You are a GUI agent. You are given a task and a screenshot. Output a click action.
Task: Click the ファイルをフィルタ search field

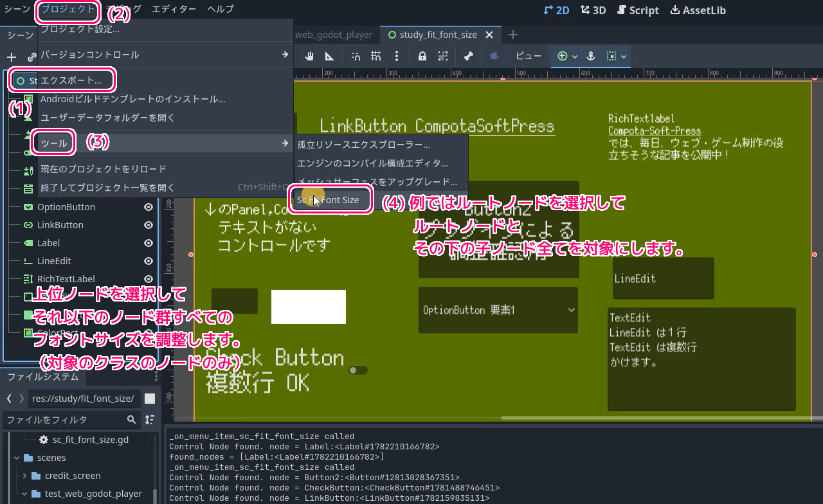[x=71, y=419]
